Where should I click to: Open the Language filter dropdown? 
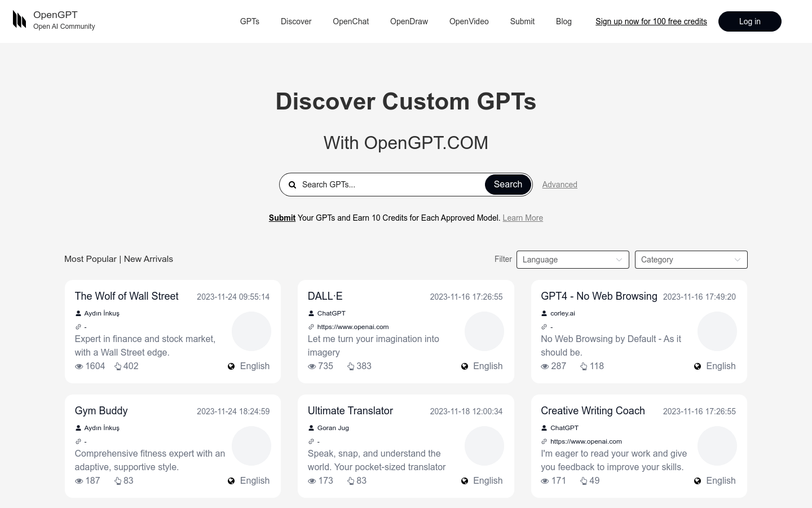point(572,260)
